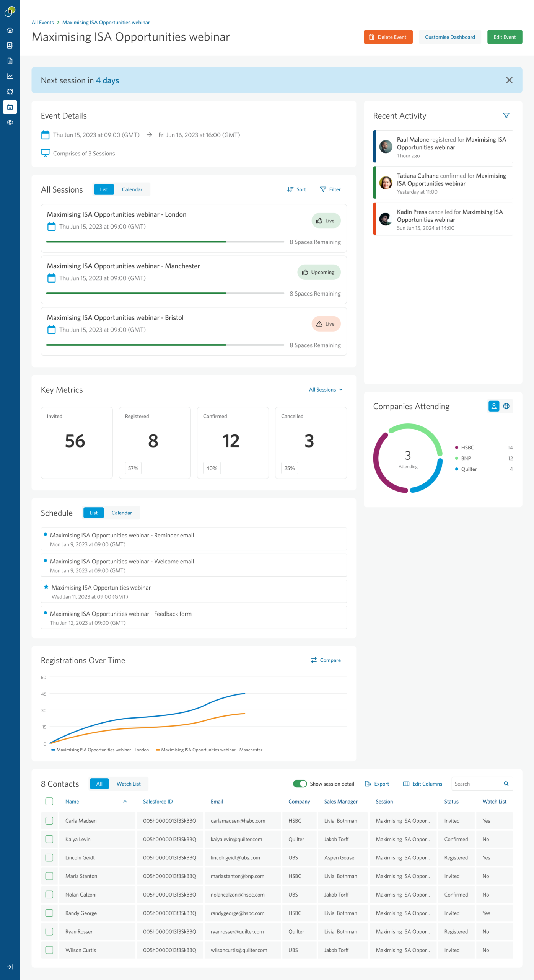Filter the Recent Activity panel
Viewport: 534px width, 980px height.
pyautogui.click(x=506, y=116)
